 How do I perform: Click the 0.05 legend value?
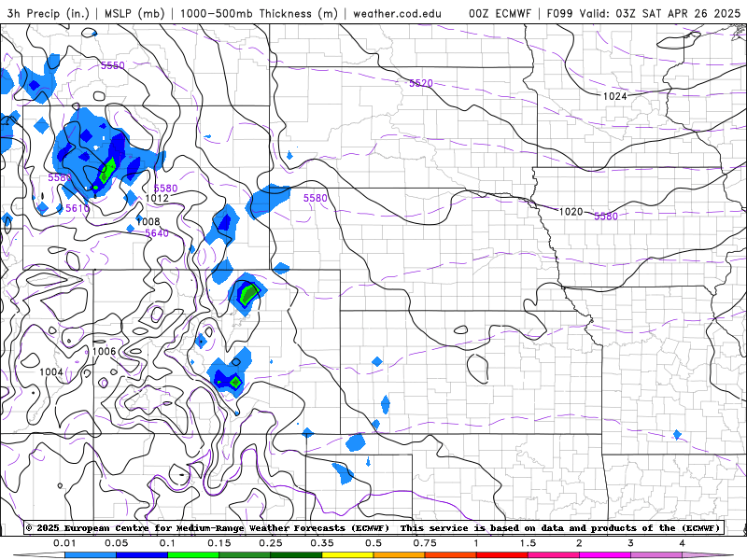click(x=116, y=543)
